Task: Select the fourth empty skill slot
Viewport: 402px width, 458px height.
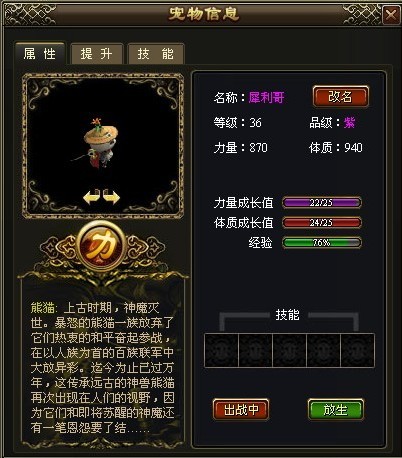Action: tap(323, 350)
